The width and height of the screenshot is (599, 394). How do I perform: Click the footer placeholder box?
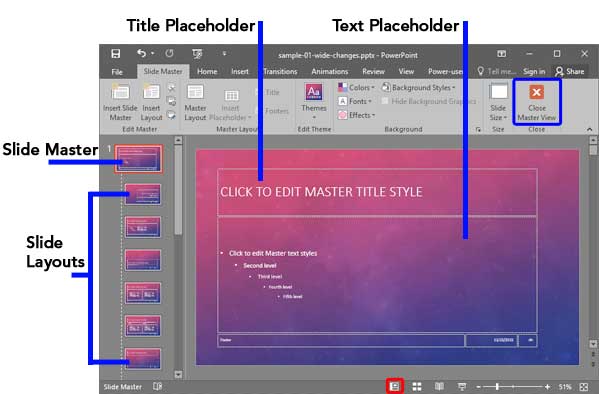click(341, 340)
